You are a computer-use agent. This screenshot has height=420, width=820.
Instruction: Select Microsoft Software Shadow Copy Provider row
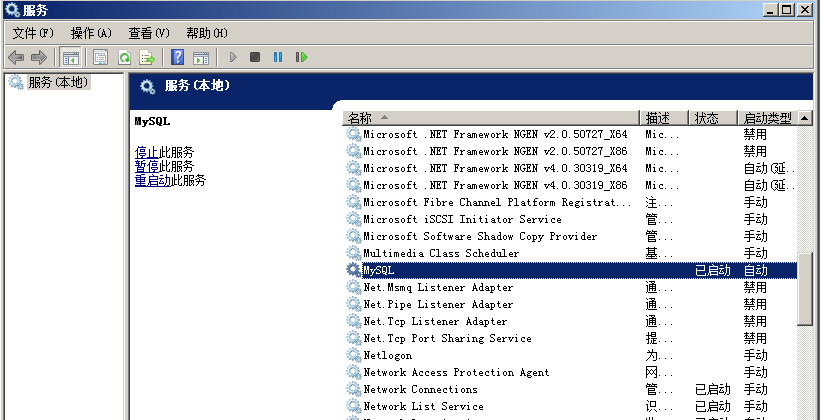coord(571,236)
